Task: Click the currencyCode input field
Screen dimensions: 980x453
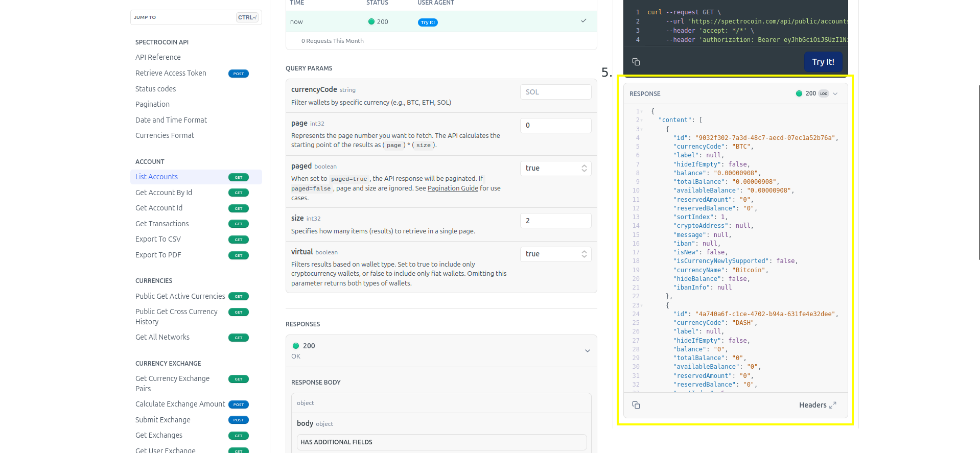Action: coord(556,92)
